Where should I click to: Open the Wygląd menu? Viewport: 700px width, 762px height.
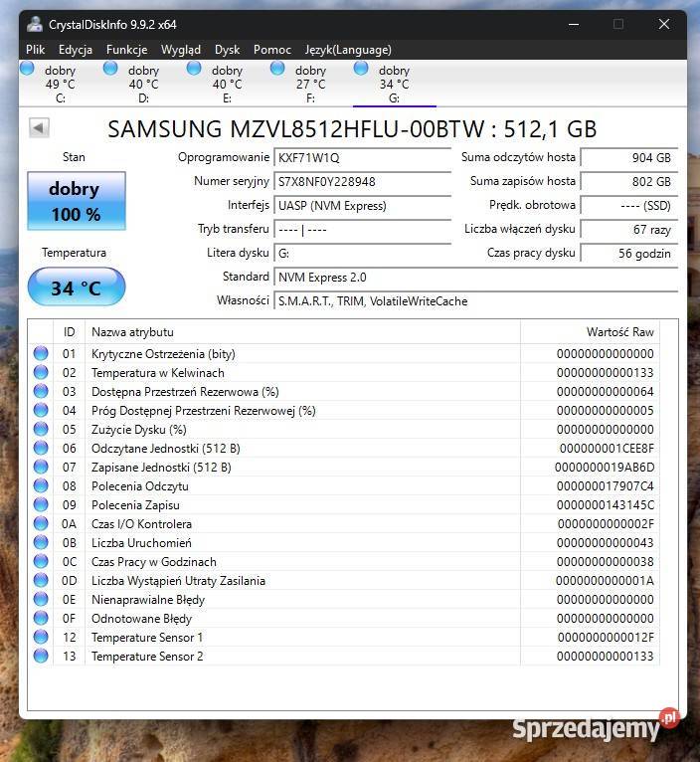pyautogui.click(x=181, y=50)
